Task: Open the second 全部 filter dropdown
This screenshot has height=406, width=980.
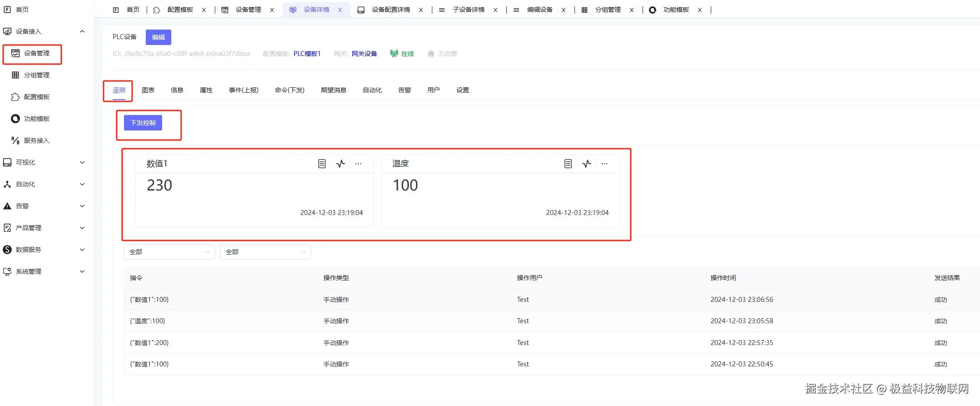Action: point(266,252)
